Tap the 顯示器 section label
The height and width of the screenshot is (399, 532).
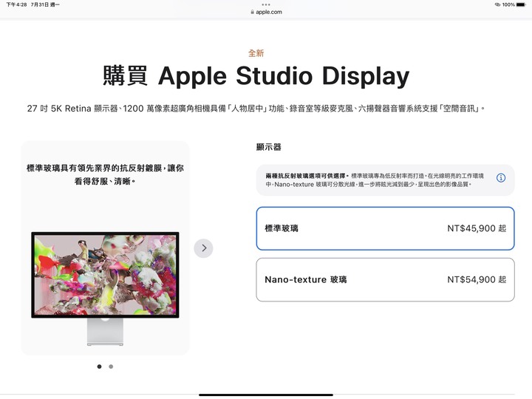click(x=269, y=147)
